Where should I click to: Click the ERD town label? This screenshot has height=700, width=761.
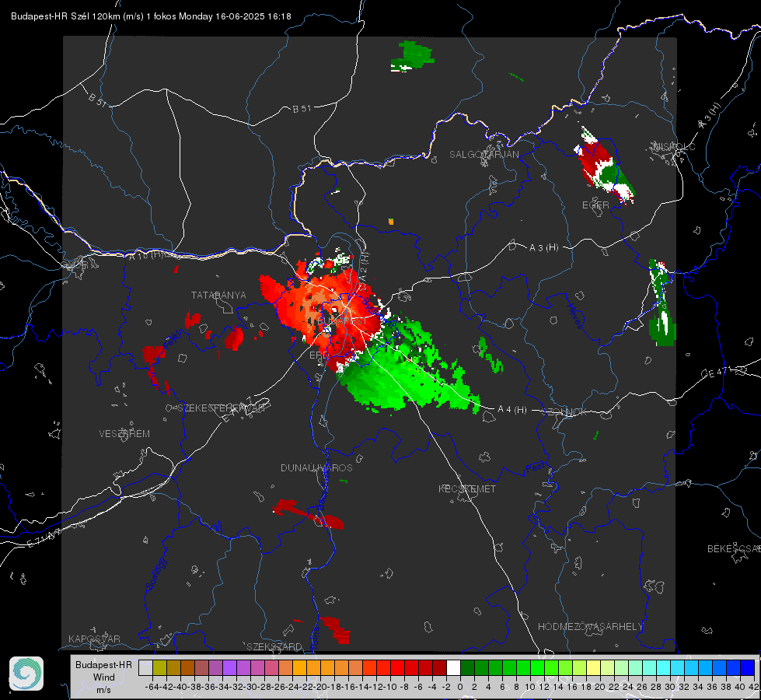point(319,355)
